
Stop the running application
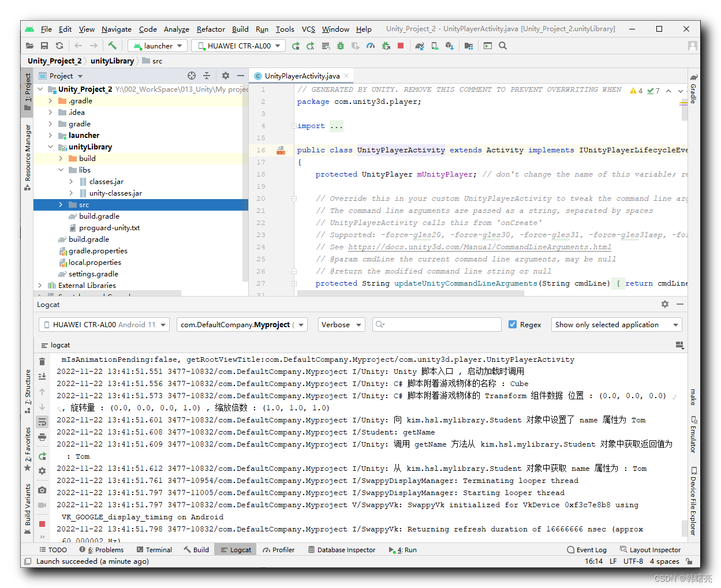tap(400, 45)
